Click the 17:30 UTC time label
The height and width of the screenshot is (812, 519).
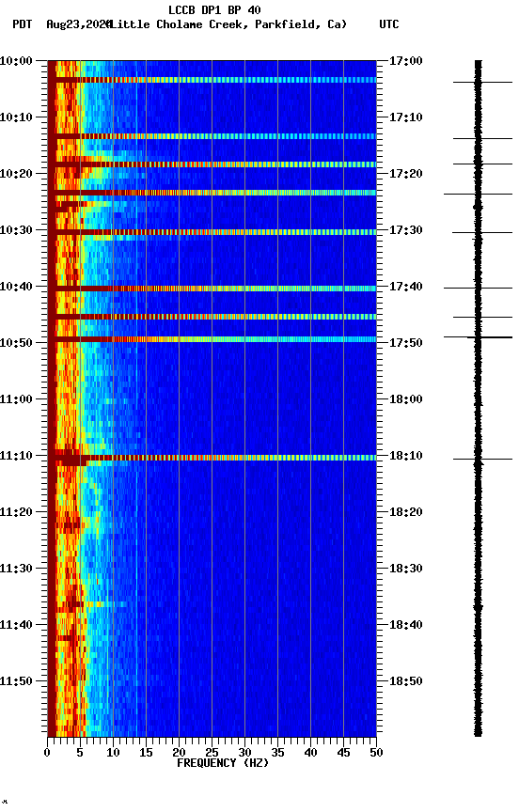[405, 230]
